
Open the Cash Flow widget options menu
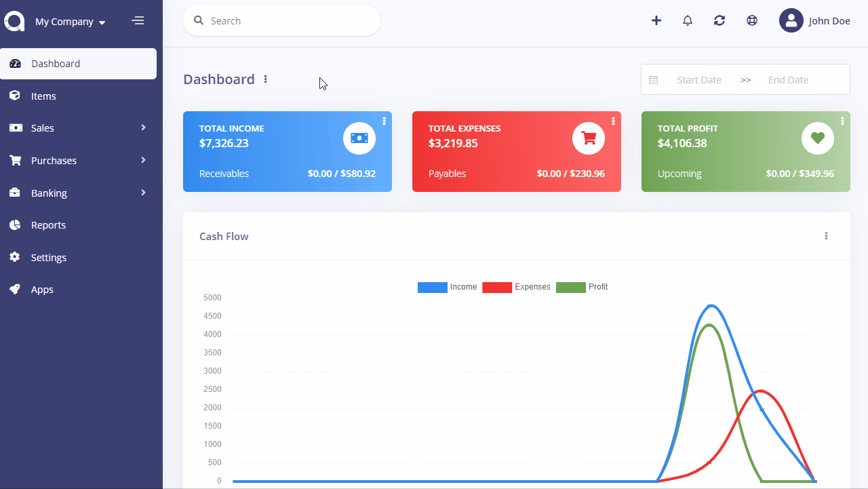point(826,236)
